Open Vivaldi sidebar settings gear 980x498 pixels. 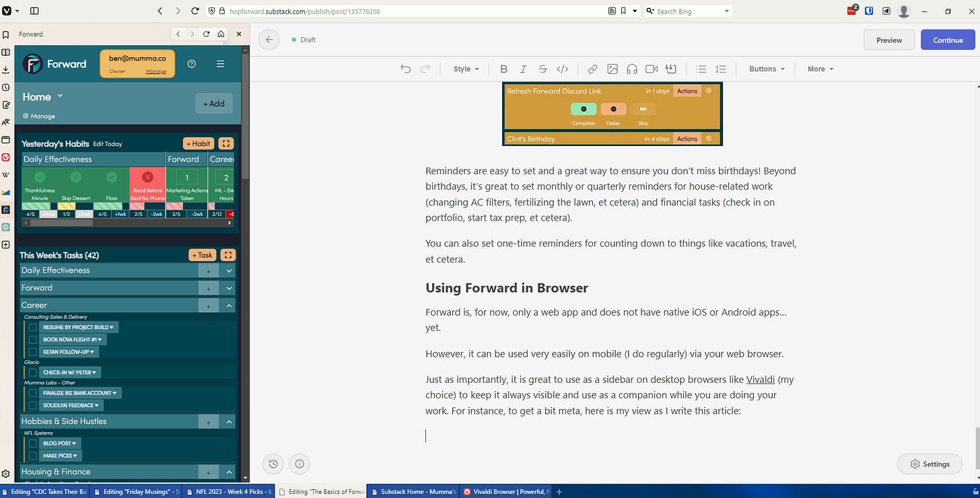(6, 474)
